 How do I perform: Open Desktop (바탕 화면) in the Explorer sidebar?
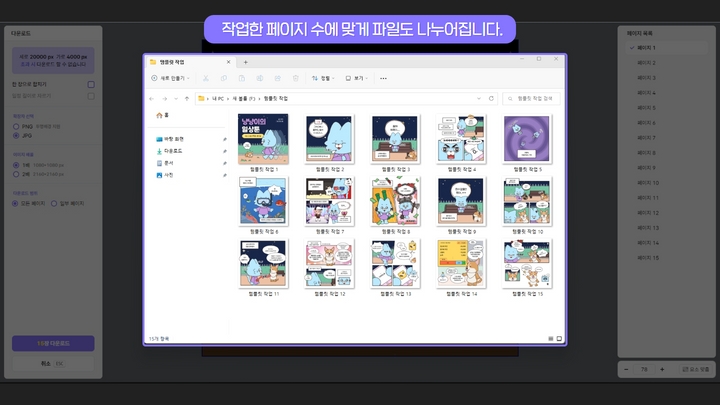(x=170, y=139)
